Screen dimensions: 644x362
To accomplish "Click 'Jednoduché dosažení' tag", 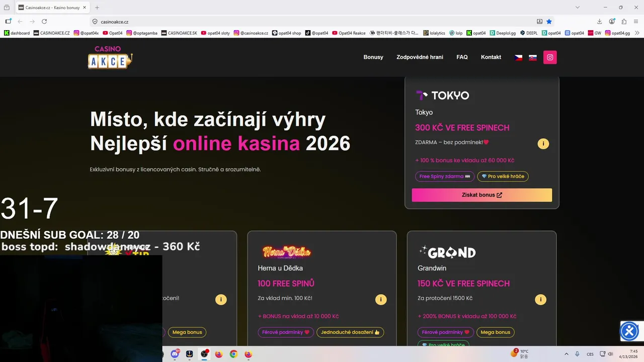I will tap(350, 332).
